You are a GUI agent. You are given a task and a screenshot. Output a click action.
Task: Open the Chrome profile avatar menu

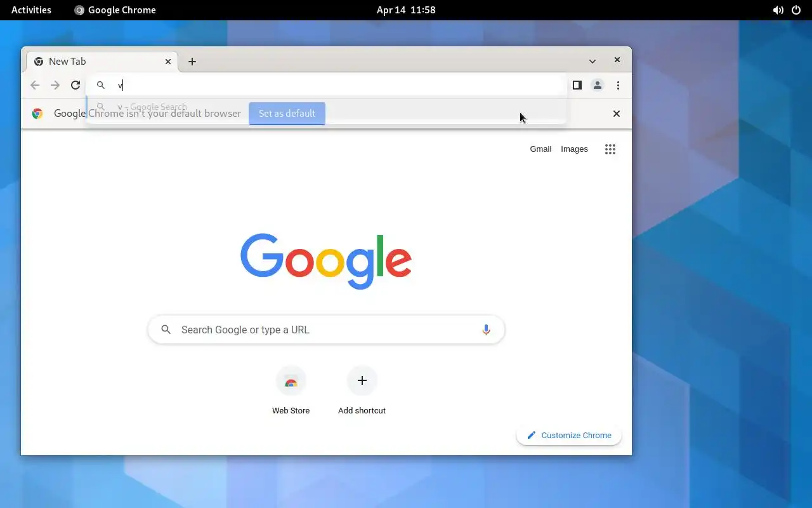[x=597, y=85]
